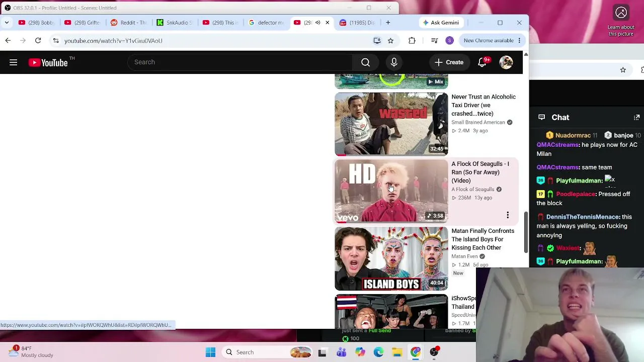Open the YouTube guide hamburger menu

[x=14, y=62]
